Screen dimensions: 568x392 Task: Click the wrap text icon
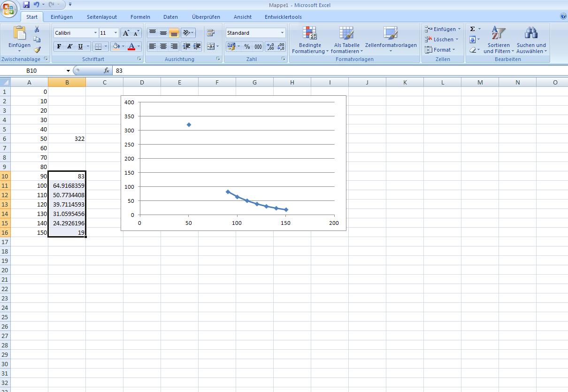[x=210, y=33]
